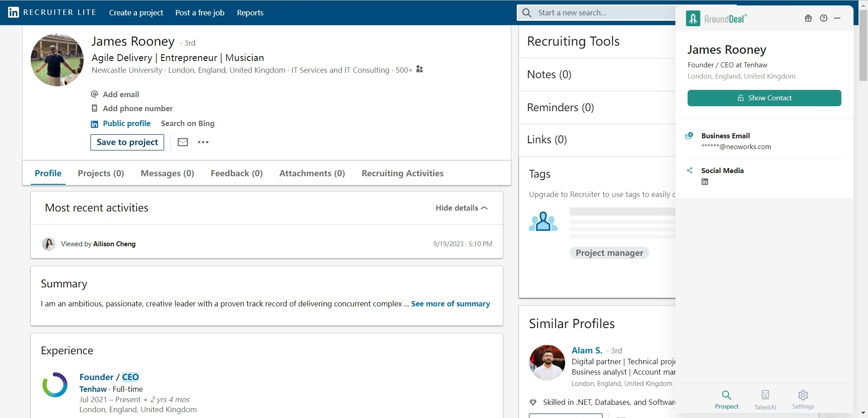
Task: Open the Feedback (0) tab
Action: click(236, 173)
